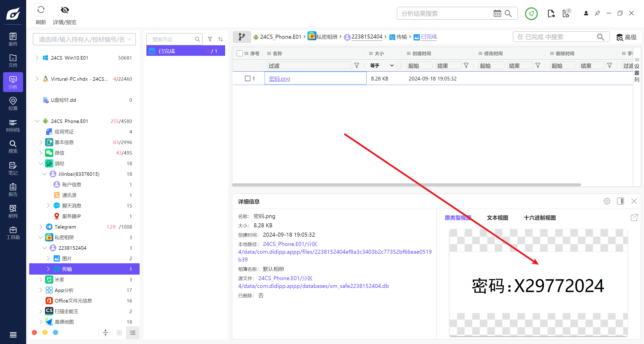Click the branch view icon beside breadcrumb

point(242,37)
